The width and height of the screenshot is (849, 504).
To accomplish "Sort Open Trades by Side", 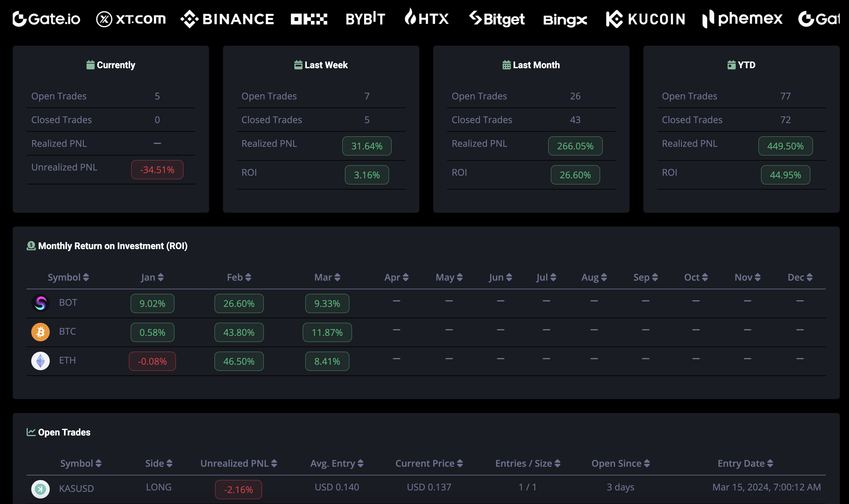I will pos(159,463).
